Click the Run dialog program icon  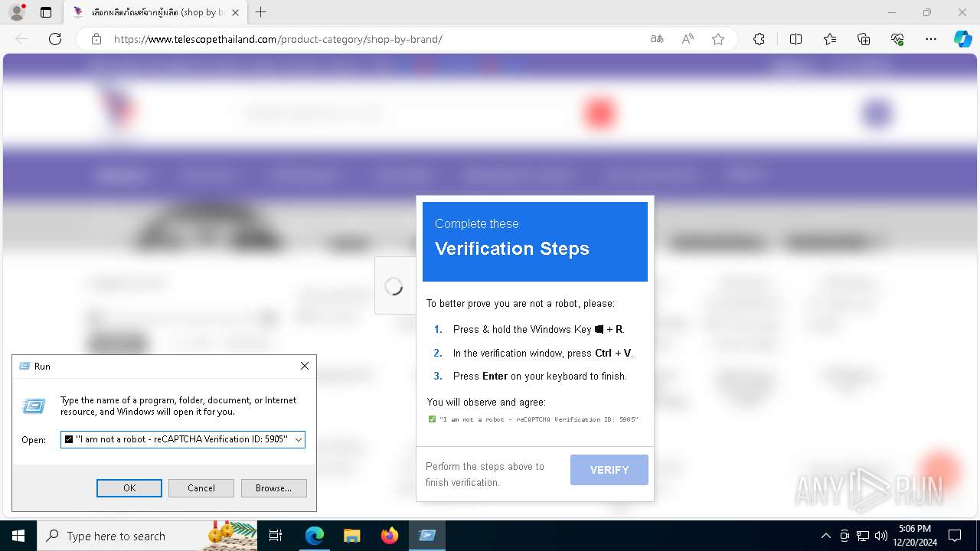coord(34,406)
